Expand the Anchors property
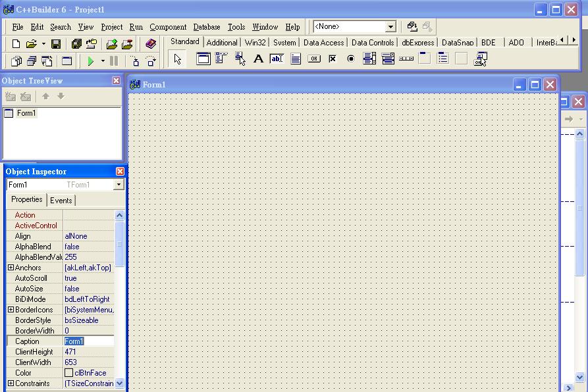This screenshot has width=588, height=392. click(x=11, y=268)
